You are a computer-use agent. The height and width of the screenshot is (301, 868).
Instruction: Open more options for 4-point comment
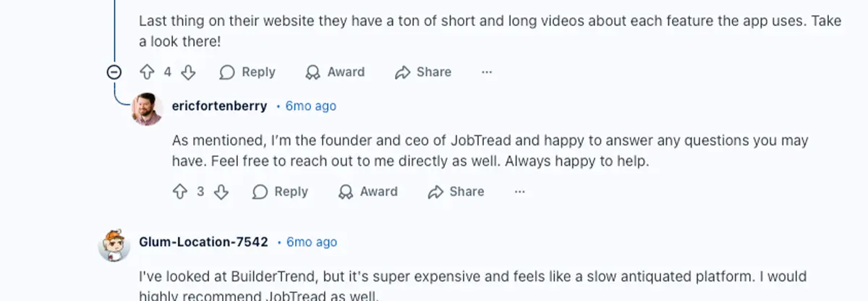pyautogui.click(x=487, y=72)
